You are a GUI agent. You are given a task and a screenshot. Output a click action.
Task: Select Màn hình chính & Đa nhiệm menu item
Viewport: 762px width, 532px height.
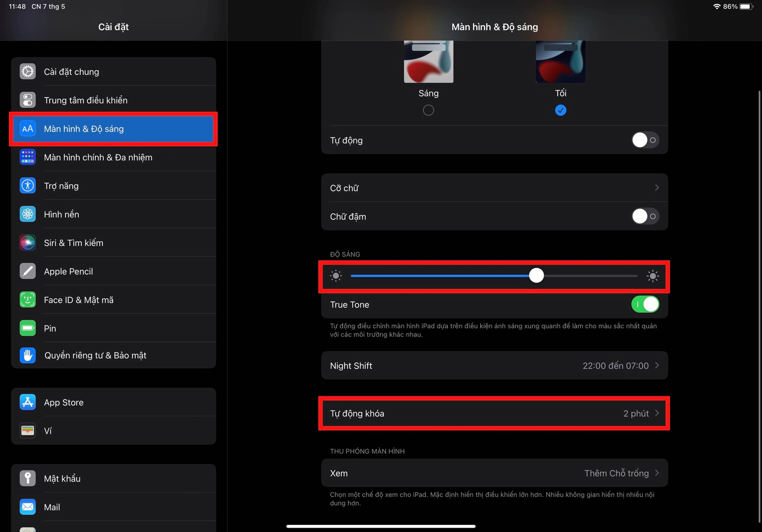[x=98, y=157]
